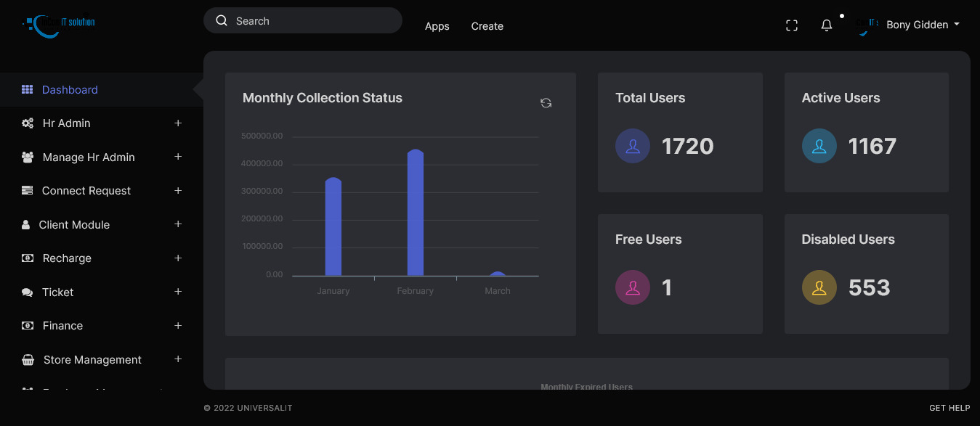Expand the Connect Request plus sign

click(178, 191)
